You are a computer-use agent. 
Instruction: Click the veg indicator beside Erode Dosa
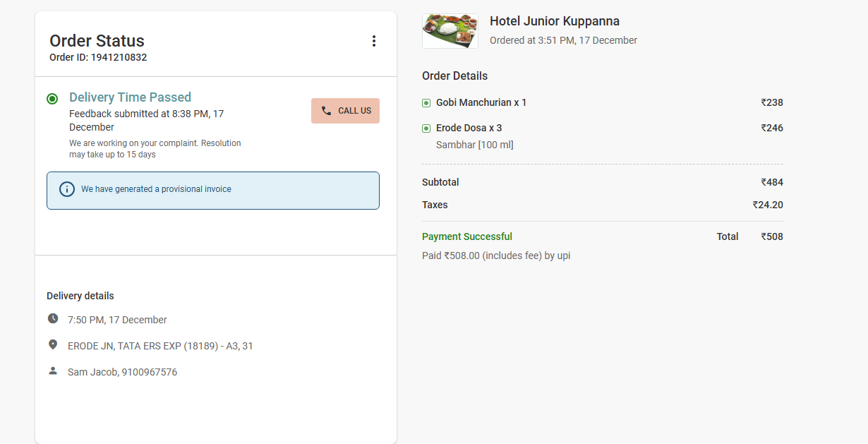[426, 128]
